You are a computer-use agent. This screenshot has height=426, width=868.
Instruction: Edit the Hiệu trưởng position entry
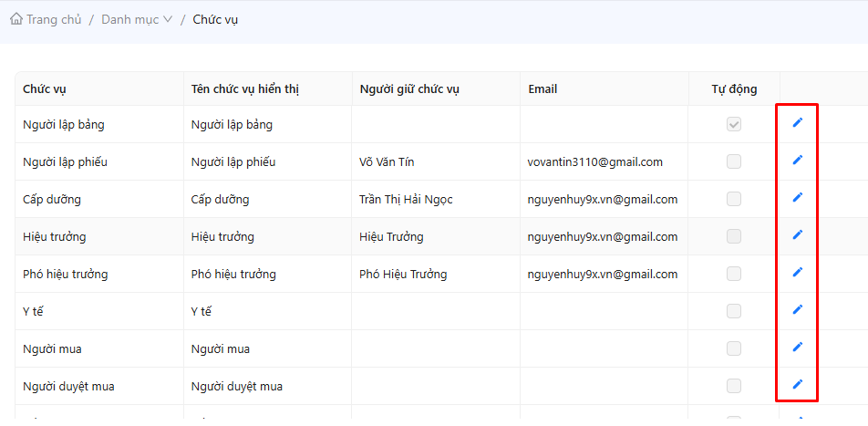click(x=797, y=235)
